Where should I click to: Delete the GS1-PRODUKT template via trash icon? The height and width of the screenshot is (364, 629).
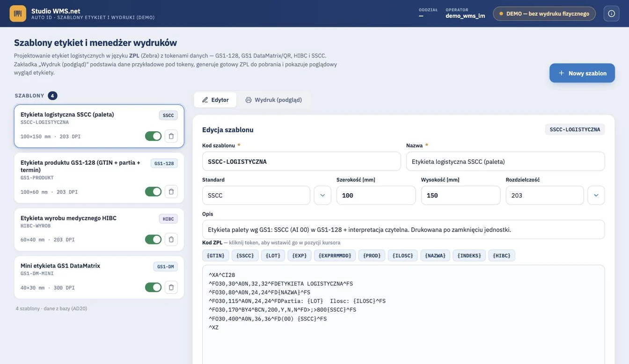171,192
